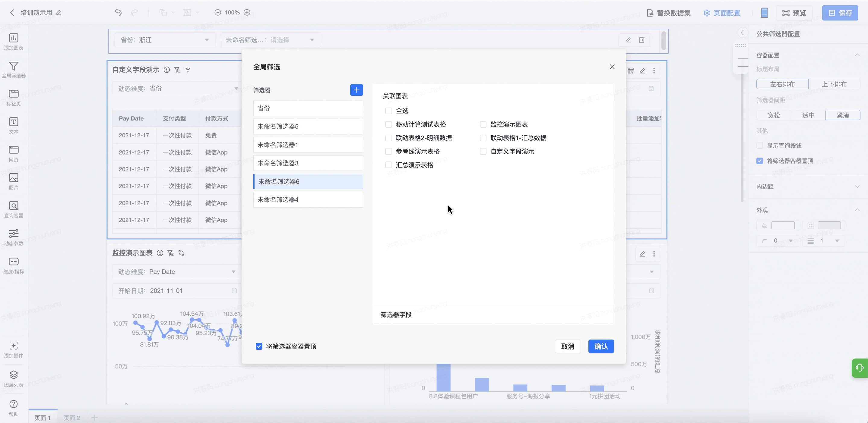Open the 未命名筛选 请选择 dropdown
This screenshot has width=868, height=423.
270,40
